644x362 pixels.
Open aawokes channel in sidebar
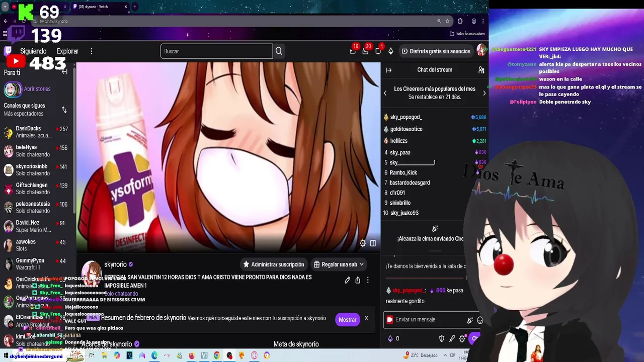click(x=35, y=245)
